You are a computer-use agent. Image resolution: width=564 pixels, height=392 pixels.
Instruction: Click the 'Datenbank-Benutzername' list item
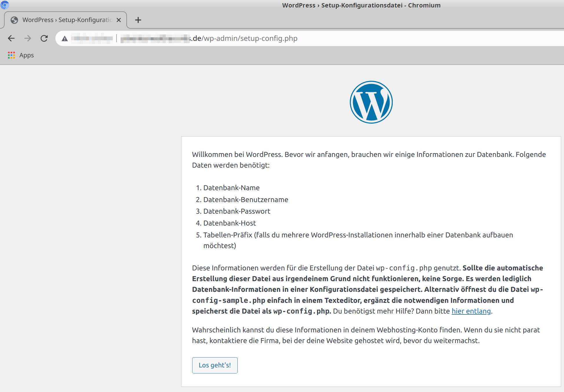(246, 199)
